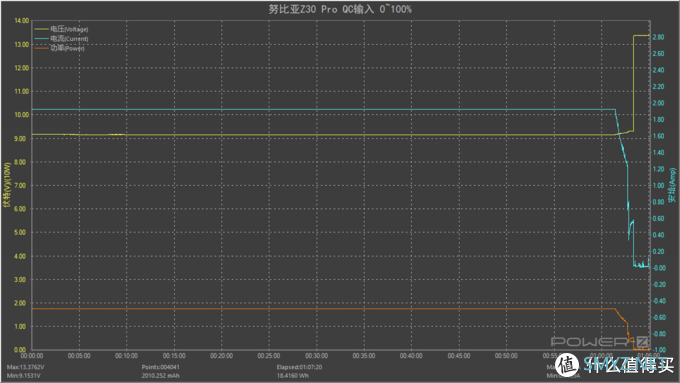Image resolution: width=680 pixels, height=383 pixels.
Task: Click the 00:15:00 time axis label
Action: pyautogui.click(x=174, y=356)
